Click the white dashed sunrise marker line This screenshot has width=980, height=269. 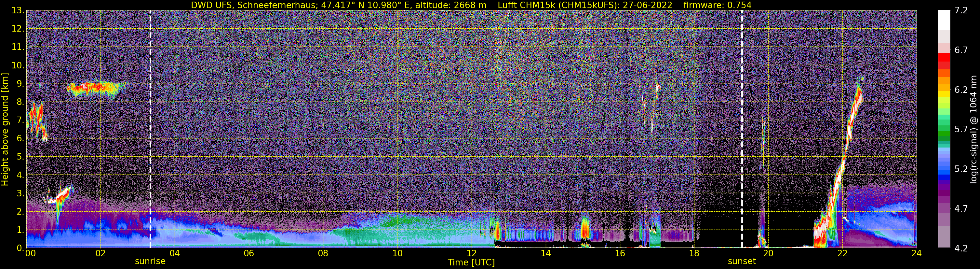point(150,129)
